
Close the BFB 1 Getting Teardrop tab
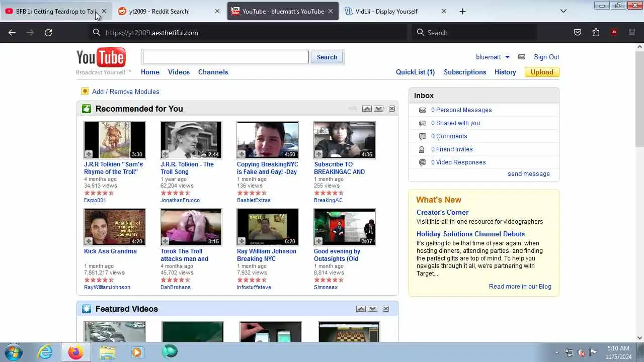click(x=104, y=11)
